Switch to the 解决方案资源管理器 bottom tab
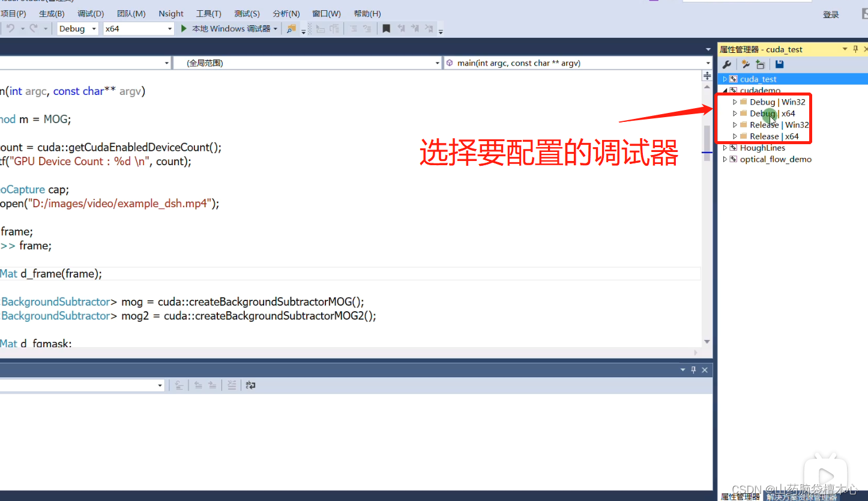 click(x=801, y=497)
